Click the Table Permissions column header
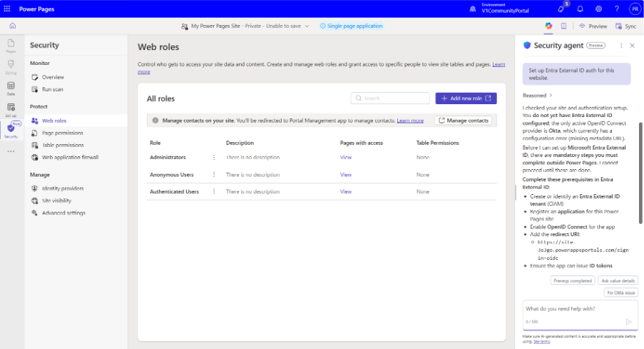644x349 pixels. 437,143
